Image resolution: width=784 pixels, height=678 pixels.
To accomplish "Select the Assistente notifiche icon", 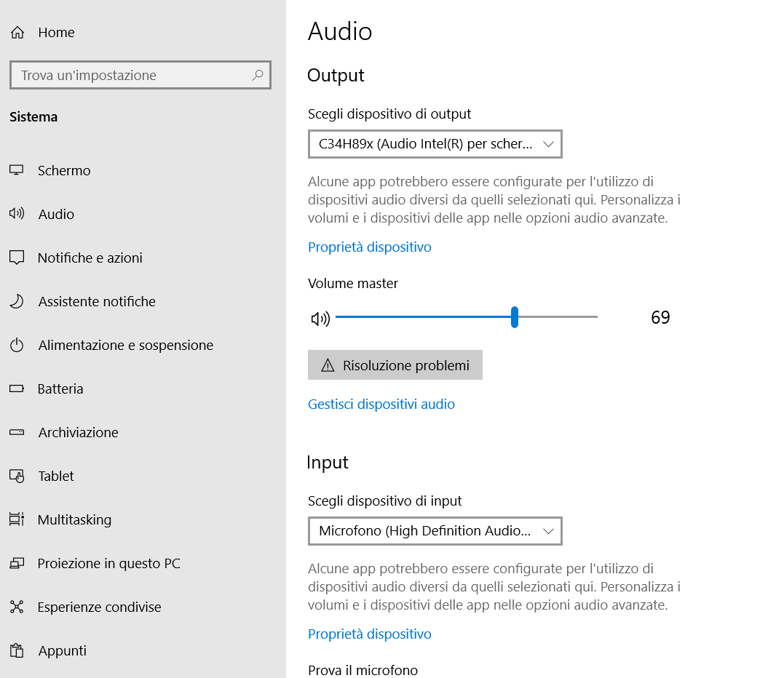I will tap(18, 301).
